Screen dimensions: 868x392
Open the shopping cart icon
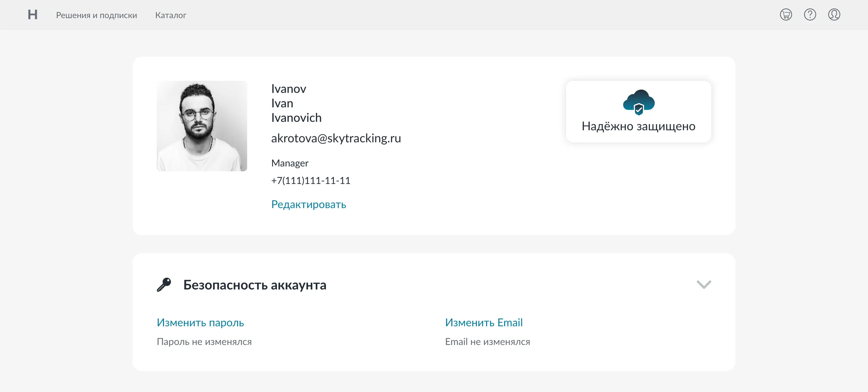click(x=785, y=14)
